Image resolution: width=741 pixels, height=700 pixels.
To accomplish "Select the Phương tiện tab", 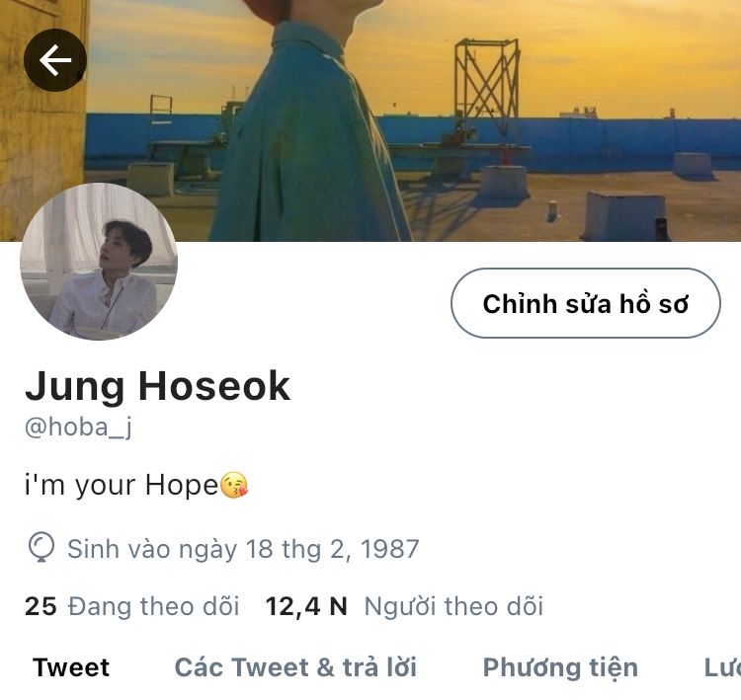I will pyautogui.click(x=560, y=668).
